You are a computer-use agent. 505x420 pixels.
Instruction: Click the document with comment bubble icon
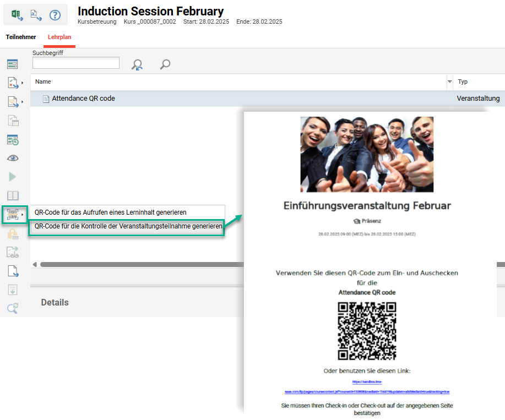point(13,102)
